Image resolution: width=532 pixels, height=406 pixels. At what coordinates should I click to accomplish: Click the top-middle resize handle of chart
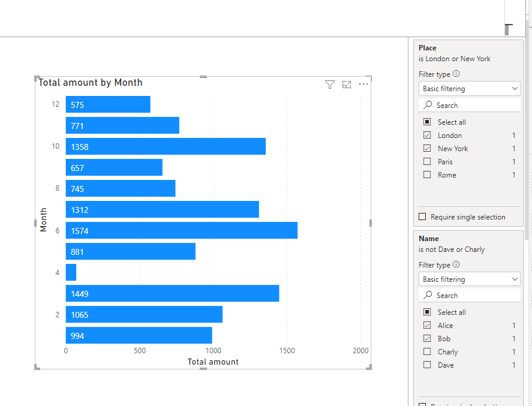203,77
